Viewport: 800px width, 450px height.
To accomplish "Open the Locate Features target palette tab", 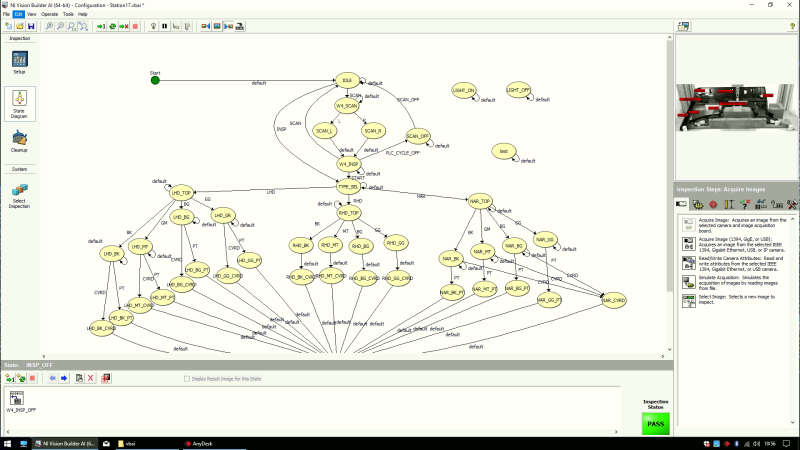I will [x=714, y=204].
